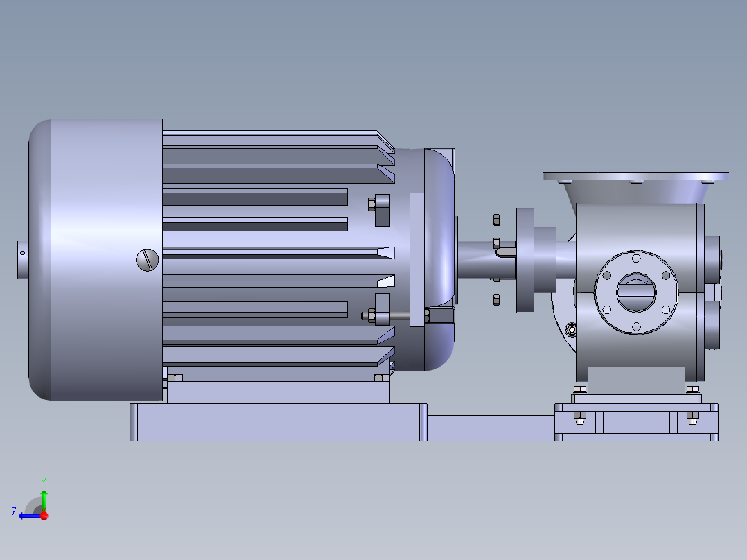Select the top inlet flange plate of the pump
The height and width of the screenshot is (560, 747).
tap(636, 176)
